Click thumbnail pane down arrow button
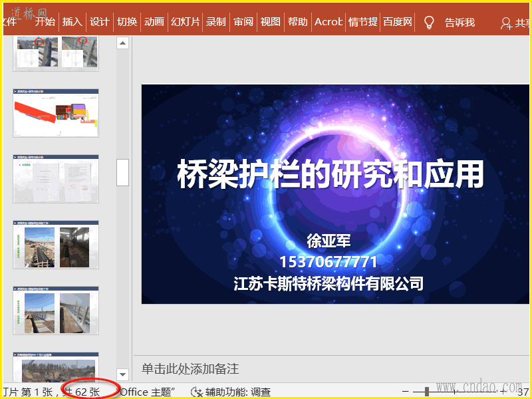This screenshot has width=532, height=399. click(122, 374)
